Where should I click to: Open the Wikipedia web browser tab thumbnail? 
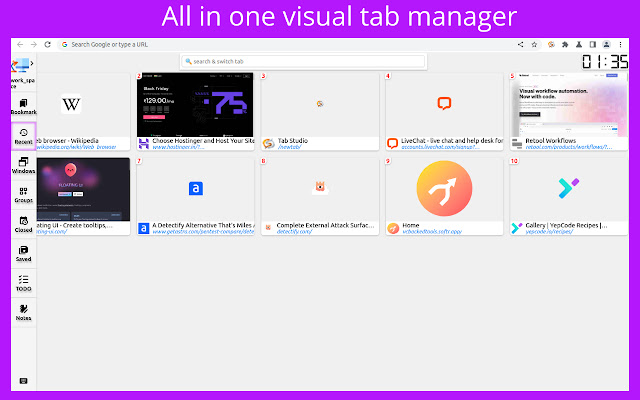pyautogui.click(x=83, y=105)
